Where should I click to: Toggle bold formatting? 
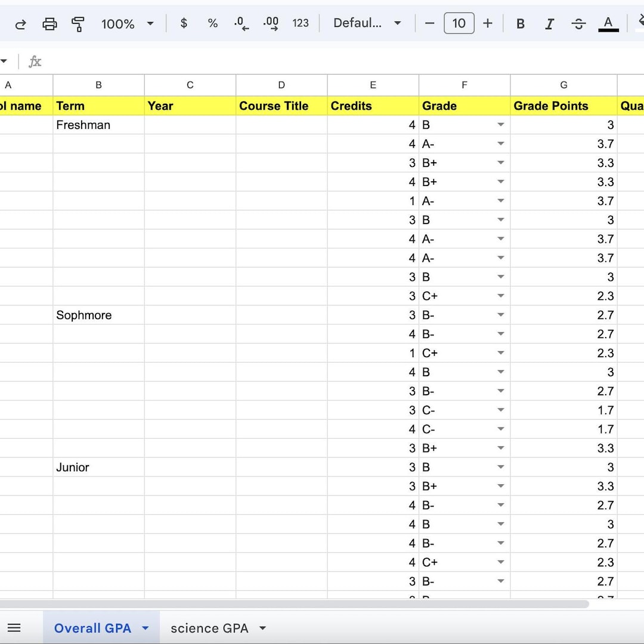pos(520,24)
